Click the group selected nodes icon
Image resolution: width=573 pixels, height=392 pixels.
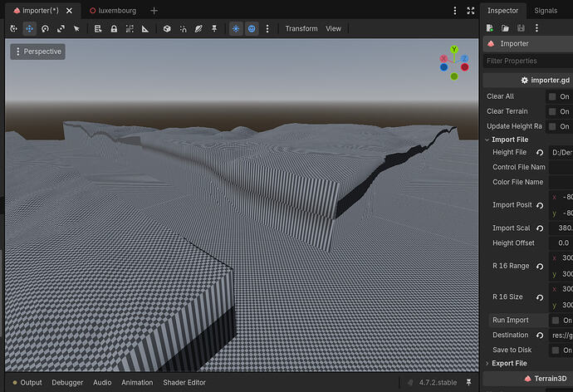coord(130,28)
